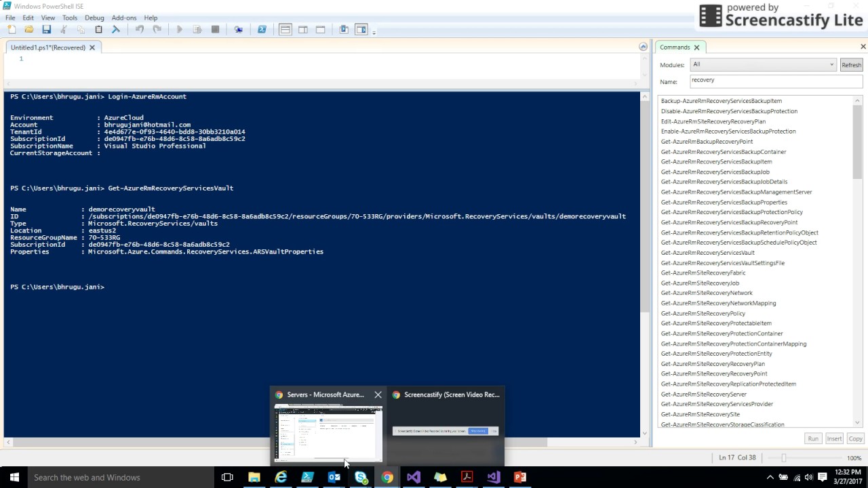The width and height of the screenshot is (868, 488).
Task: Open the Debug menu
Action: pos(94,18)
